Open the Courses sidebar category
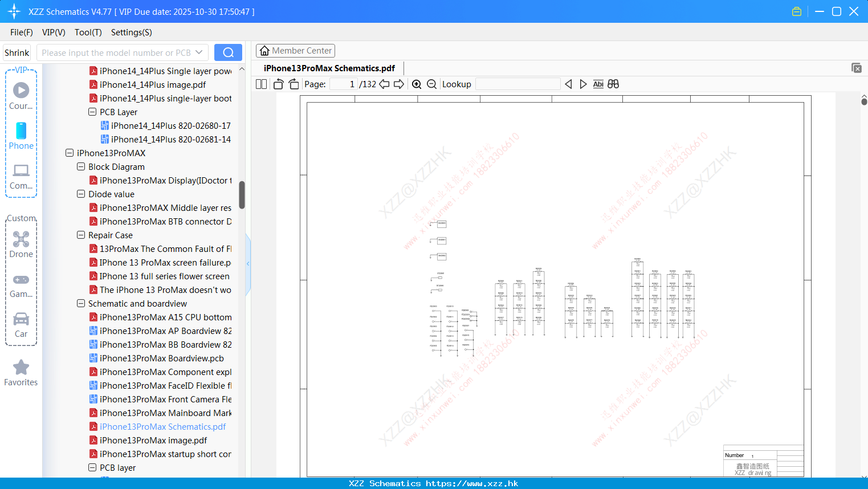This screenshot has height=489, width=868. (21, 96)
